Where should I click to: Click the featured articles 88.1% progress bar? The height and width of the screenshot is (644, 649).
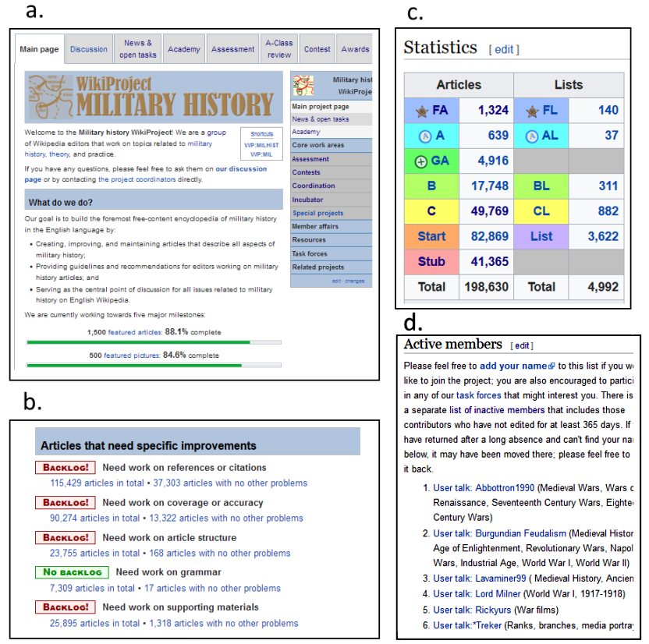coord(154,342)
